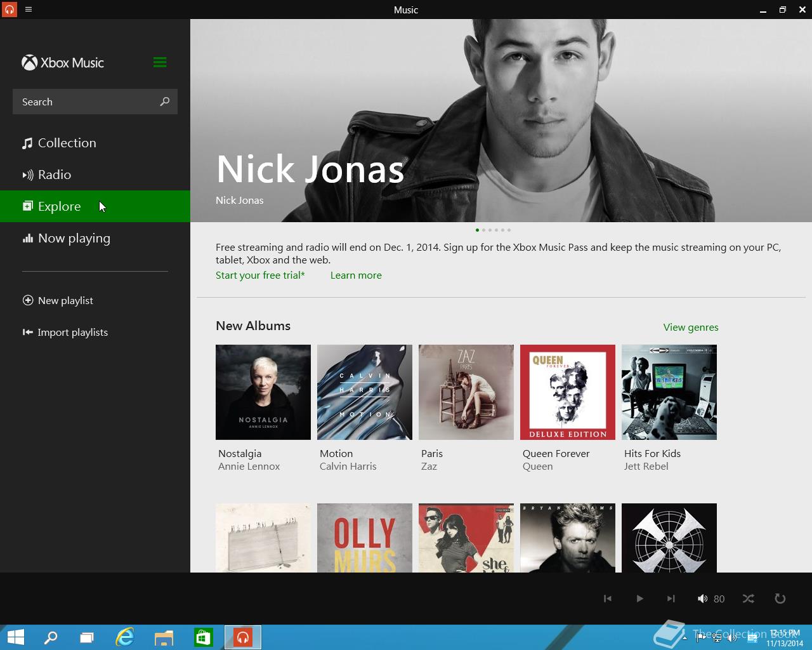Click the 'Calvin Harris' artist name
This screenshot has height=650, width=812.
coord(348,466)
